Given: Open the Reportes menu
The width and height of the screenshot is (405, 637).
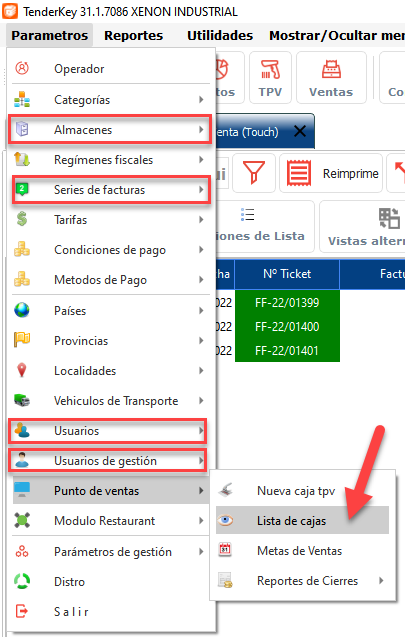Looking at the screenshot, I should 134,36.
